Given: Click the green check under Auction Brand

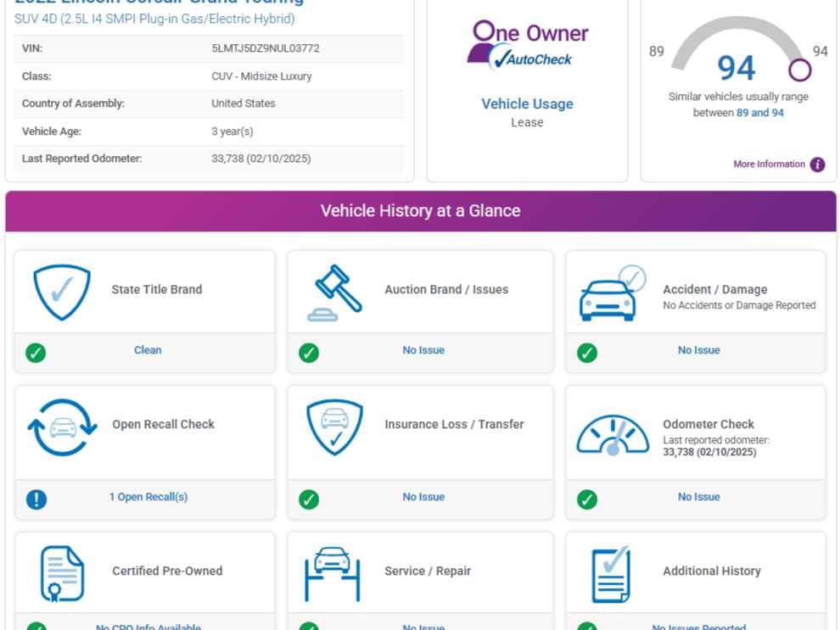Looking at the screenshot, I should click(309, 353).
